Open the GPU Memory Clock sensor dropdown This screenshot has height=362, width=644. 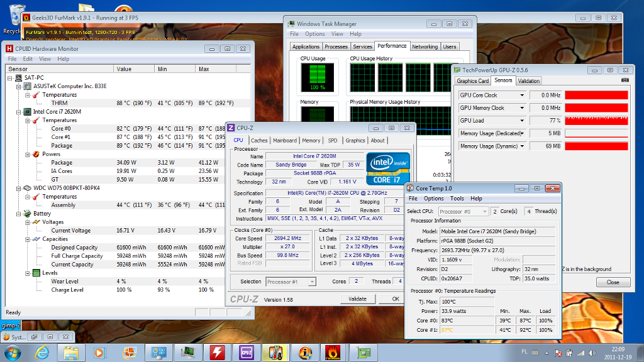point(522,108)
